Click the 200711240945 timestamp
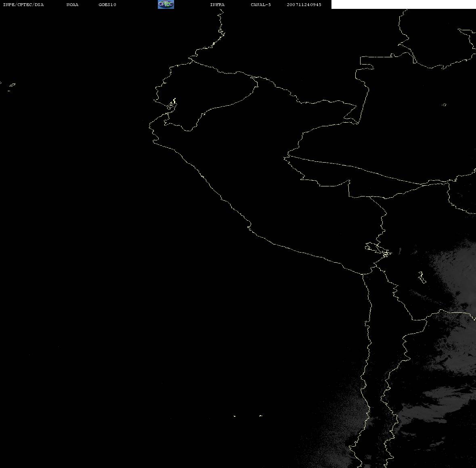Viewport: 476px width, 468px height. click(304, 4)
